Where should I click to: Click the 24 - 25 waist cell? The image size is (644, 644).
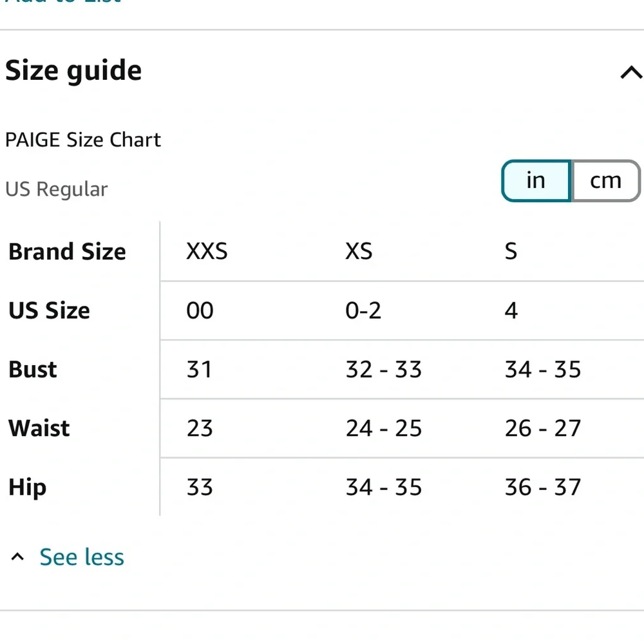pos(383,428)
